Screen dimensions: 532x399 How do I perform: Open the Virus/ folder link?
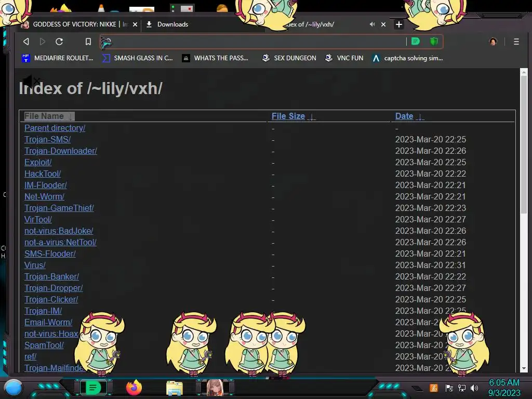35,265
